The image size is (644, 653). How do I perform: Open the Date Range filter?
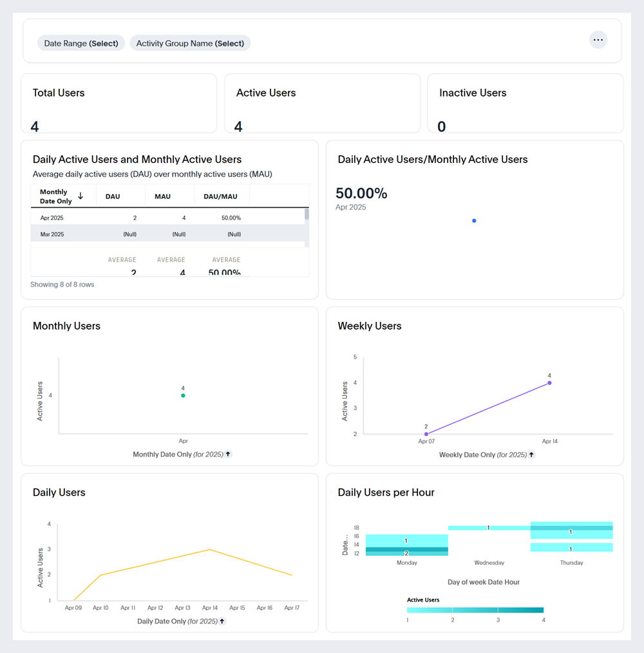tap(81, 43)
